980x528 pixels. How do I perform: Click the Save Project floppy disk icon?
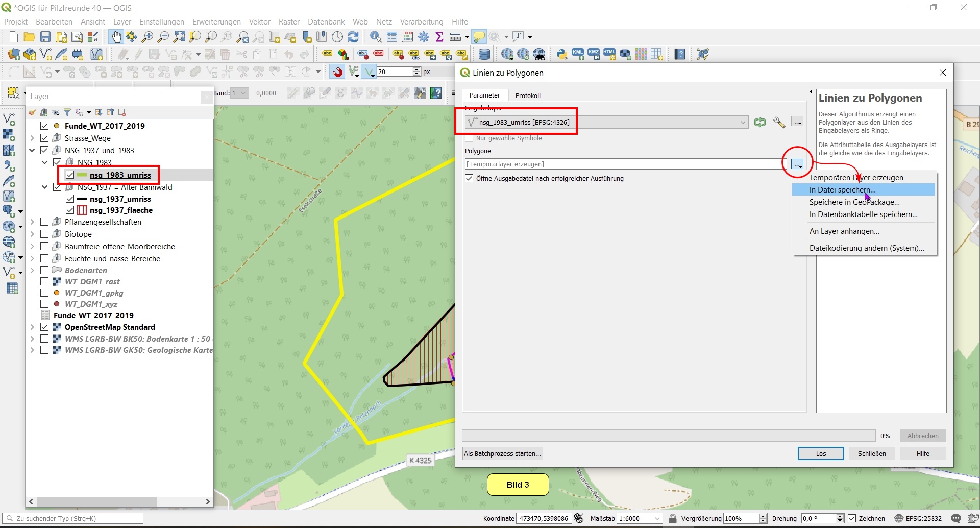point(45,37)
